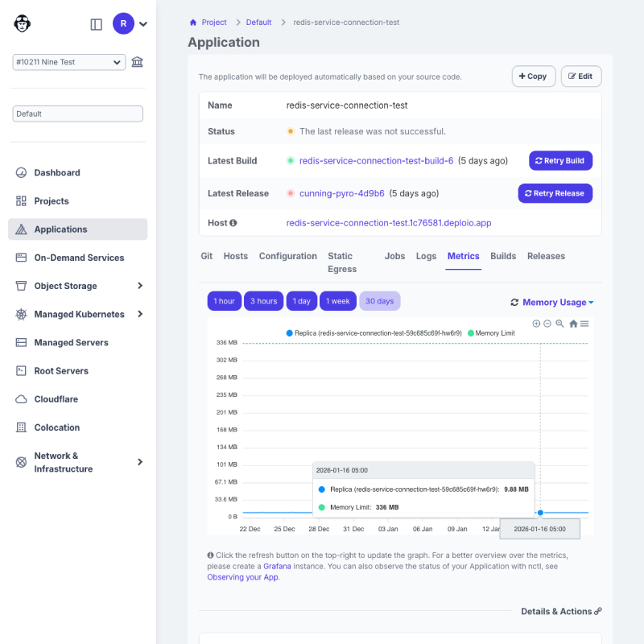The height and width of the screenshot is (644, 644).
Task: Open the Memory Usage metric dropdown
Action: coord(558,303)
